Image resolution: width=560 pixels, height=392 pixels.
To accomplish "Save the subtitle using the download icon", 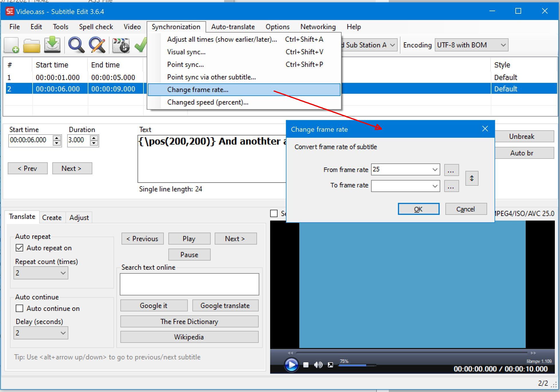I will coord(52,45).
